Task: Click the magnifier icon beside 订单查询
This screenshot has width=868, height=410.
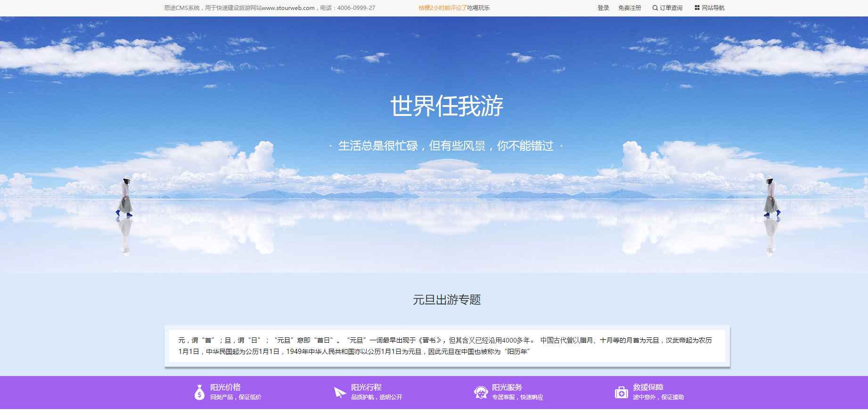Action: tap(655, 8)
